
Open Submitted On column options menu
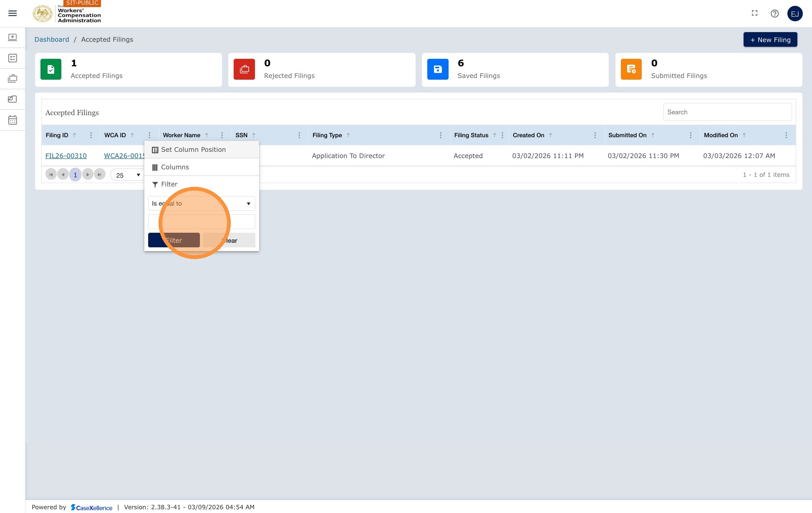coord(691,135)
